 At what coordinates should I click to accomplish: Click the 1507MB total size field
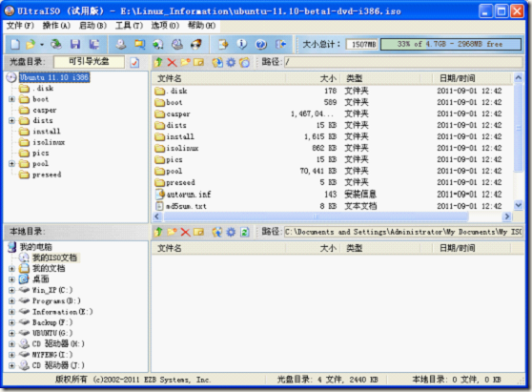click(x=362, y=44)
